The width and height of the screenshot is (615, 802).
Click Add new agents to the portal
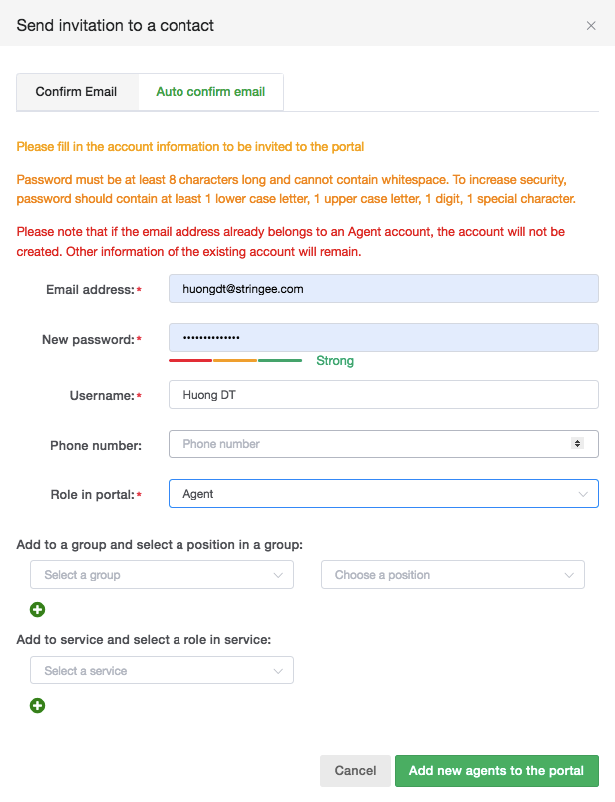tap(496, 771)
